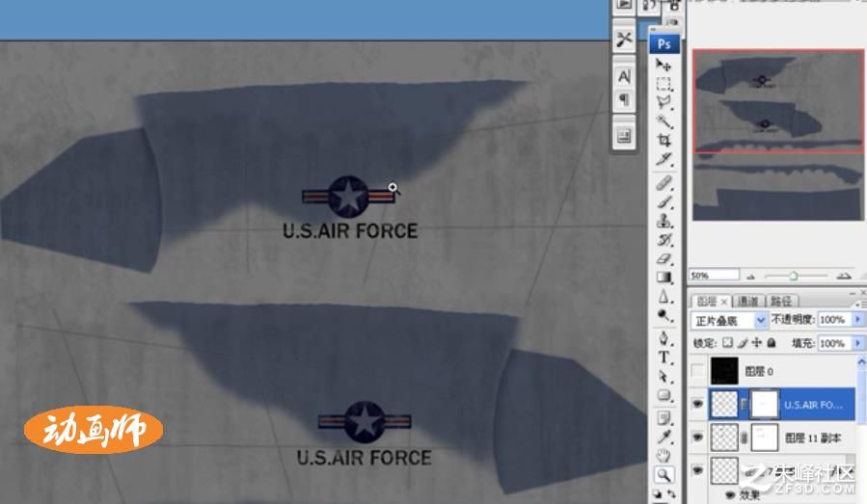This screenshot has width=867, height=504.
Task: Toggle lock all
Action: click(771, 343)
